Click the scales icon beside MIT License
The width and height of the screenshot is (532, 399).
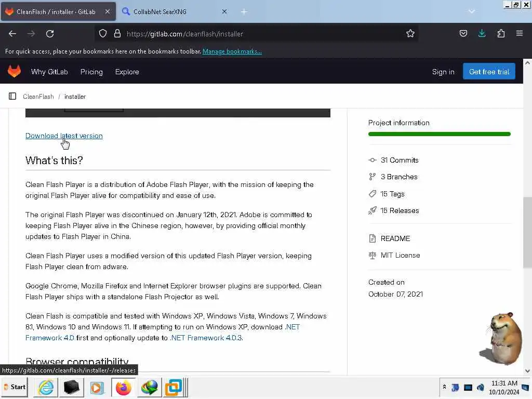coord(372,255)
